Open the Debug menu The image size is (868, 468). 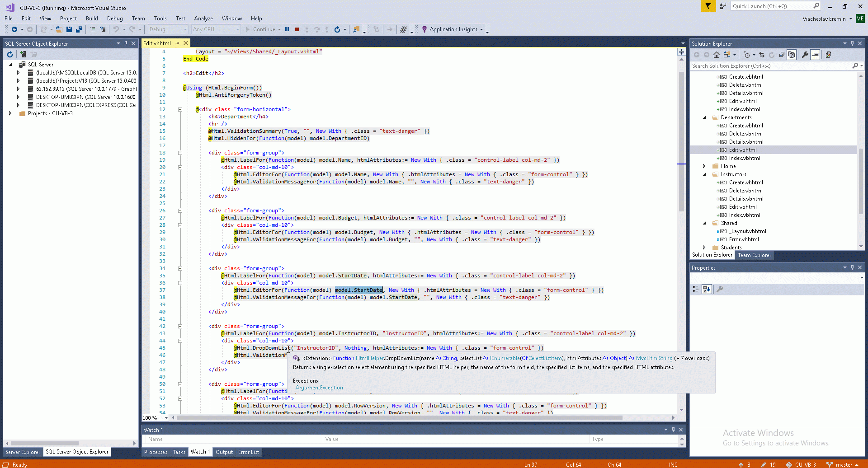(115, 19)
